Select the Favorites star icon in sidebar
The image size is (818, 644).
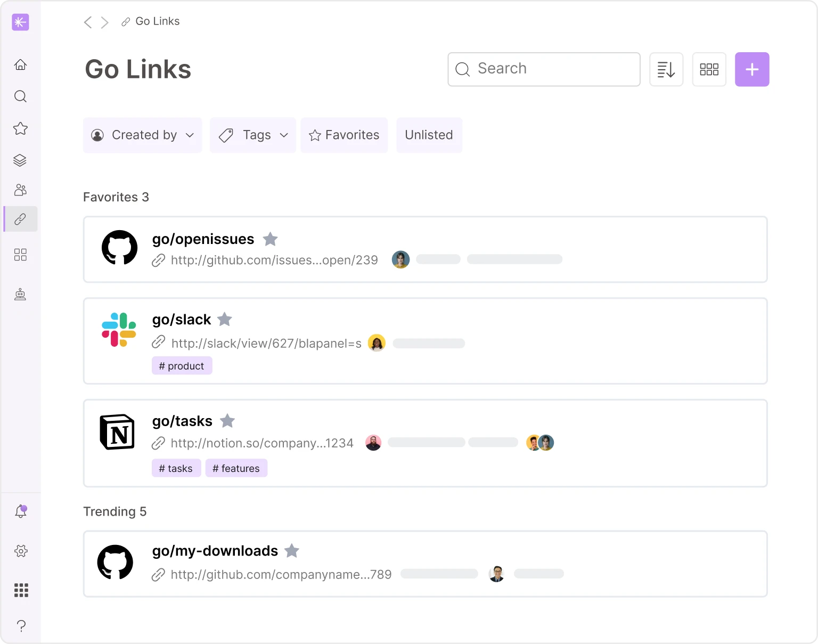pos(20,128)
